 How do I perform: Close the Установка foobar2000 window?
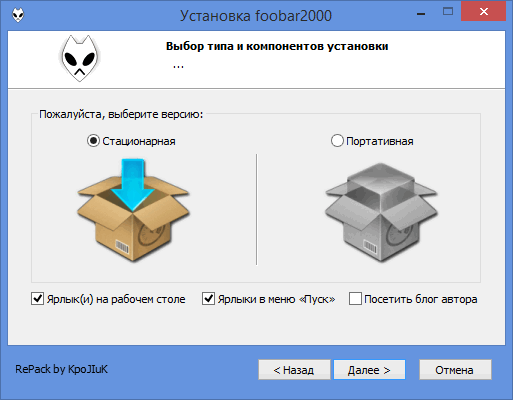coord(483,12)
